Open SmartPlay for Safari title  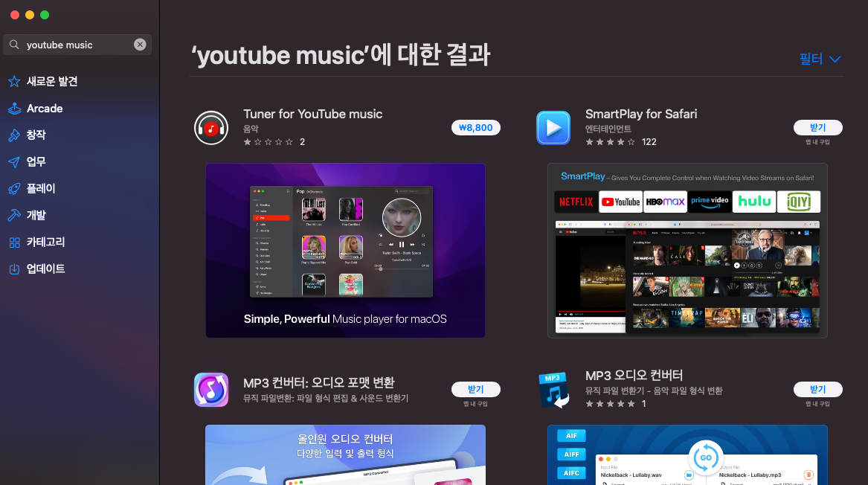(641, 114)
